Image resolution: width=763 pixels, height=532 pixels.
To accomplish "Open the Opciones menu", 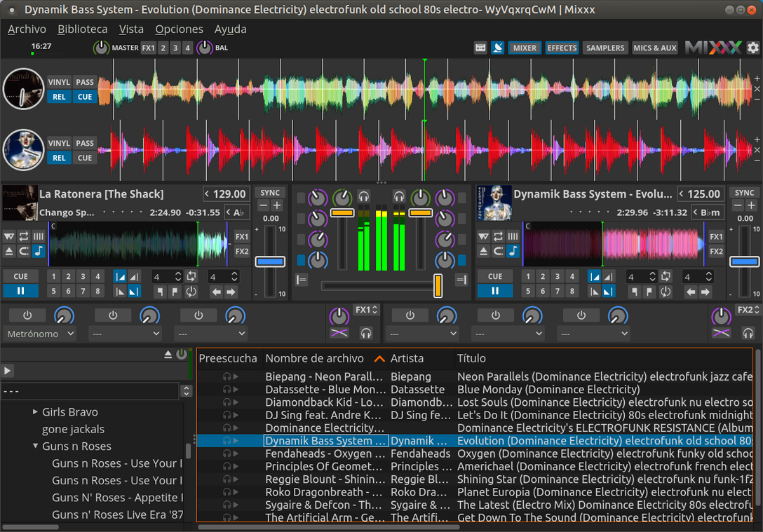I will (x=179, y=29).
